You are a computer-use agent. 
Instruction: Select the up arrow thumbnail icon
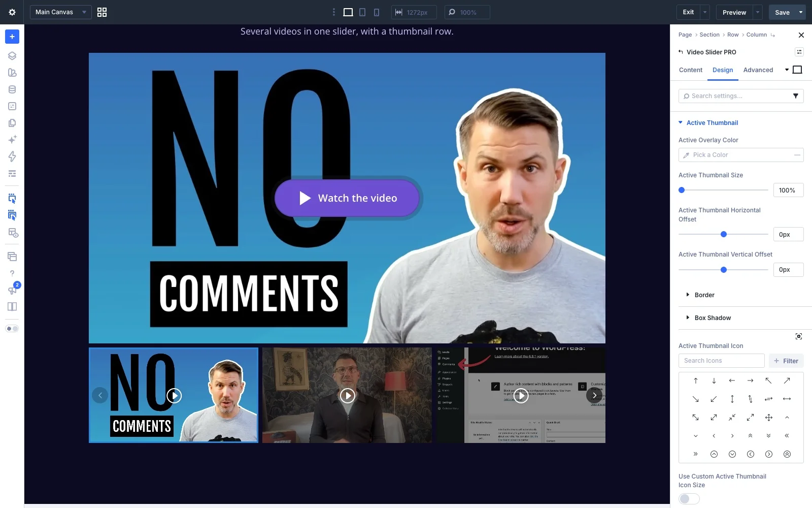click(696, 380)
